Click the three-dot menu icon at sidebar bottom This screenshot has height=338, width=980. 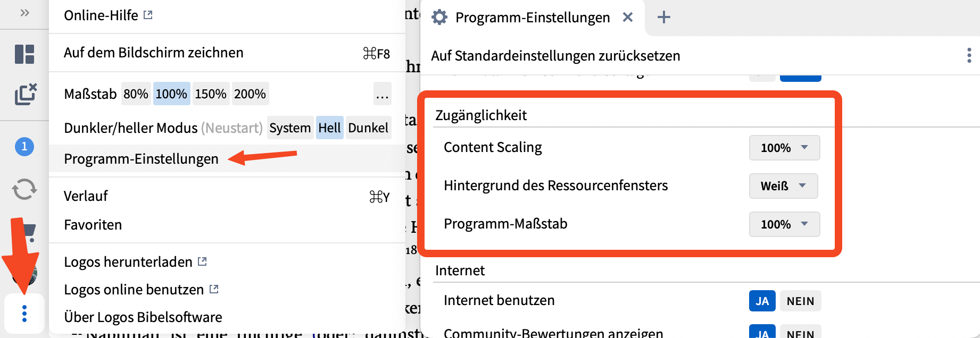(x=24, y=314)
